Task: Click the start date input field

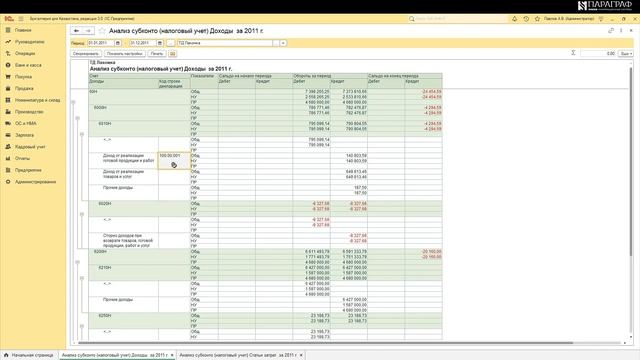Action: tap(100, 43)
